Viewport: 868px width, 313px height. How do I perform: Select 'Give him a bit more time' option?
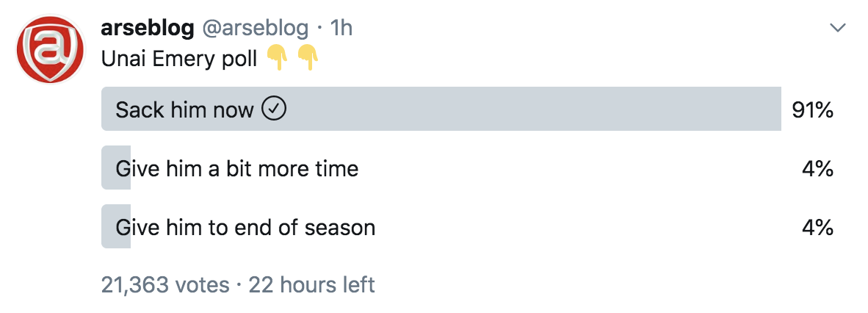click(237, 168)
